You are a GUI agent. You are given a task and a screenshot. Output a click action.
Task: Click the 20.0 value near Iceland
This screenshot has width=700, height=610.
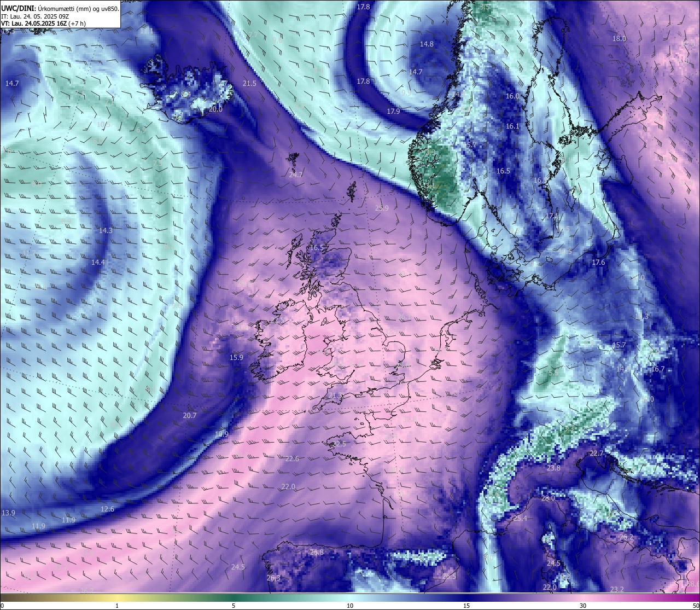pyautogui.click(x=215, y=109)
